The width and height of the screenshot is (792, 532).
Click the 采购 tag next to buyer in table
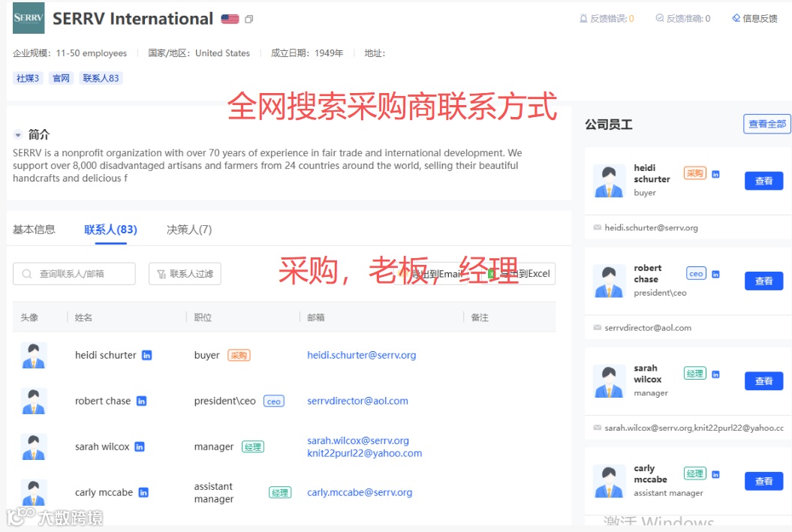239,356
